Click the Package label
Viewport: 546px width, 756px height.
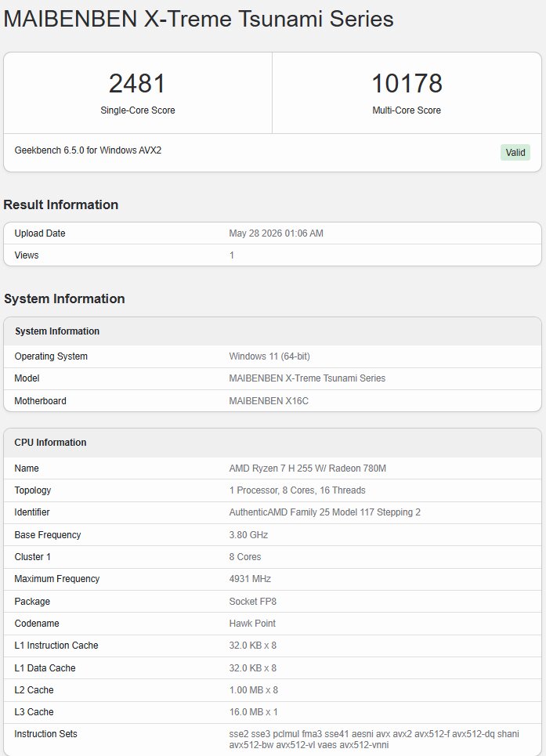32,601
